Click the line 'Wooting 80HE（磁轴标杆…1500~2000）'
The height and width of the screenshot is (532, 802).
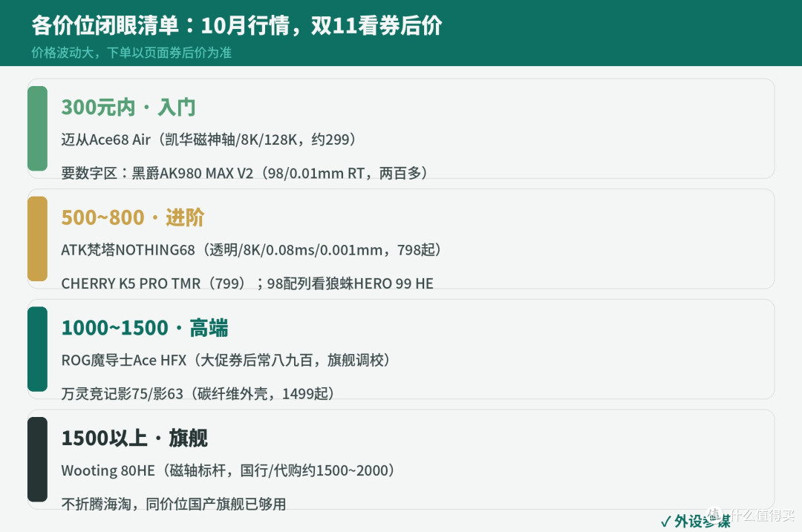228,470
